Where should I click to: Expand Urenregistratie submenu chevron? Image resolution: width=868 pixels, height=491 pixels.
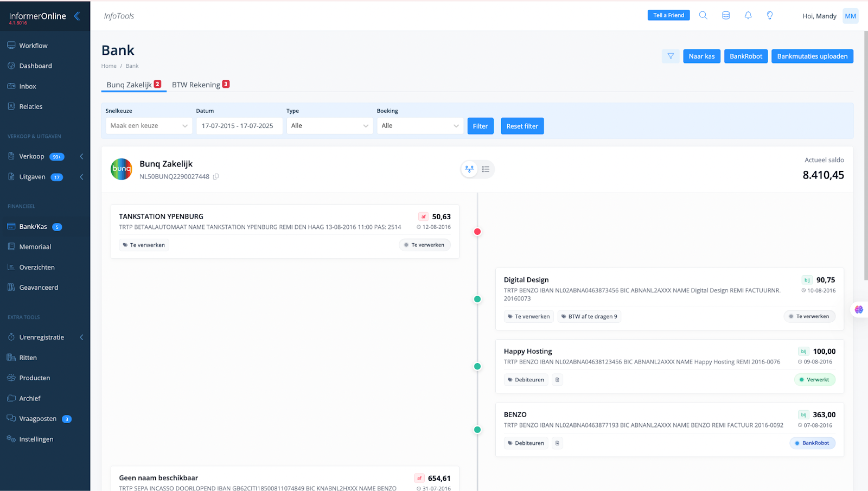[x=81, y=337]
